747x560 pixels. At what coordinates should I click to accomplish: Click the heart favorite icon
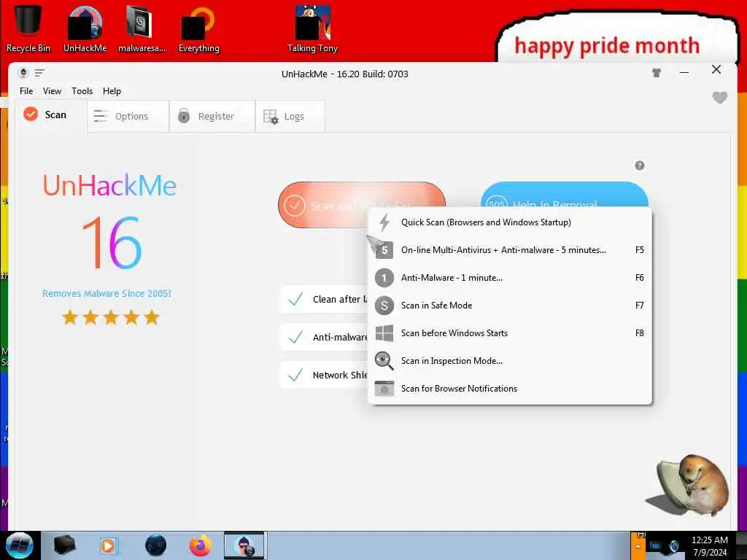[x=719, y=98]
